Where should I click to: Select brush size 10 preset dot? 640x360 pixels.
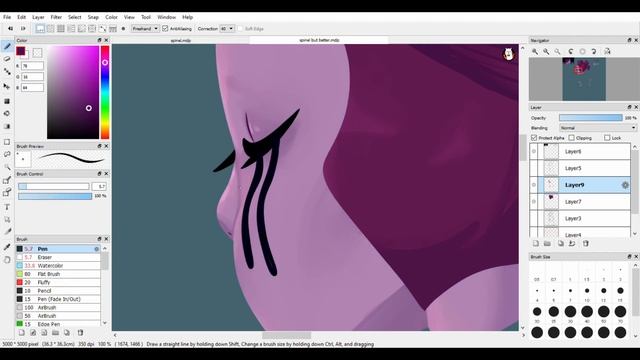click(587, 291)
